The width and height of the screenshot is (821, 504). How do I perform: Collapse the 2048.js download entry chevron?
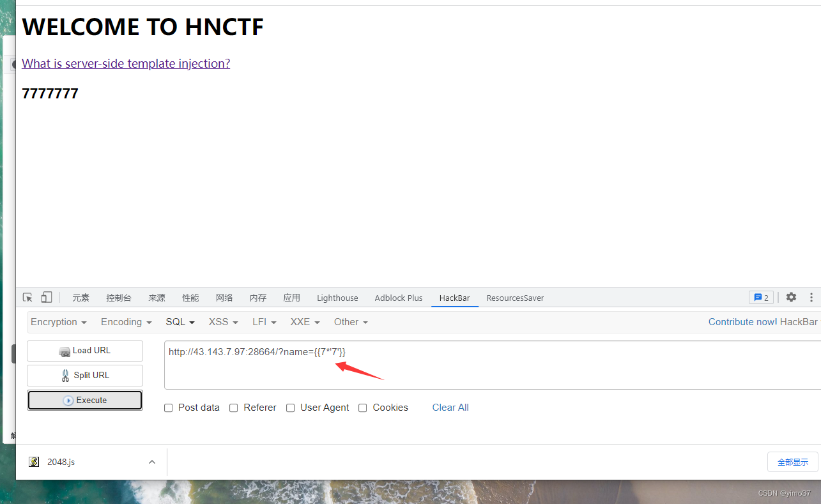(x=151, y=461)
